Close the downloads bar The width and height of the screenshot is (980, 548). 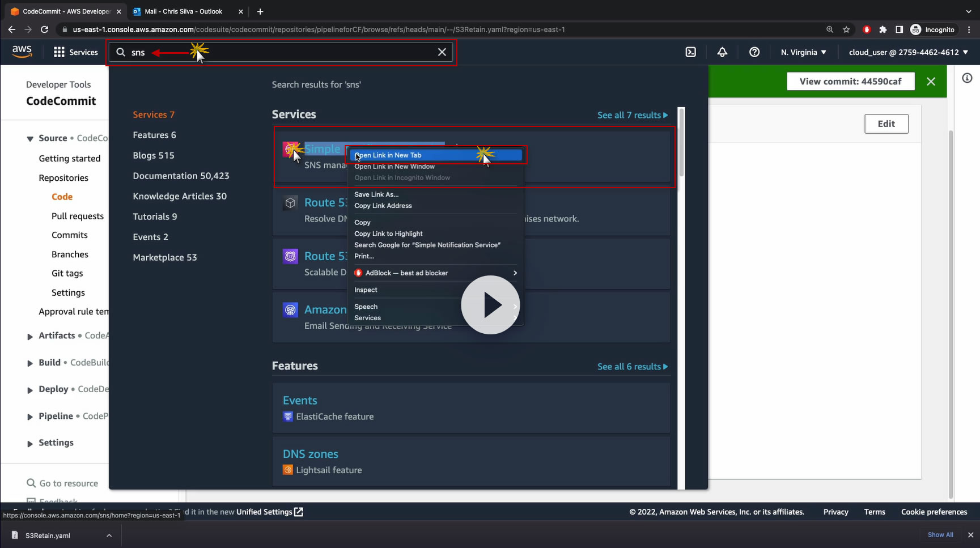[970, 535]
